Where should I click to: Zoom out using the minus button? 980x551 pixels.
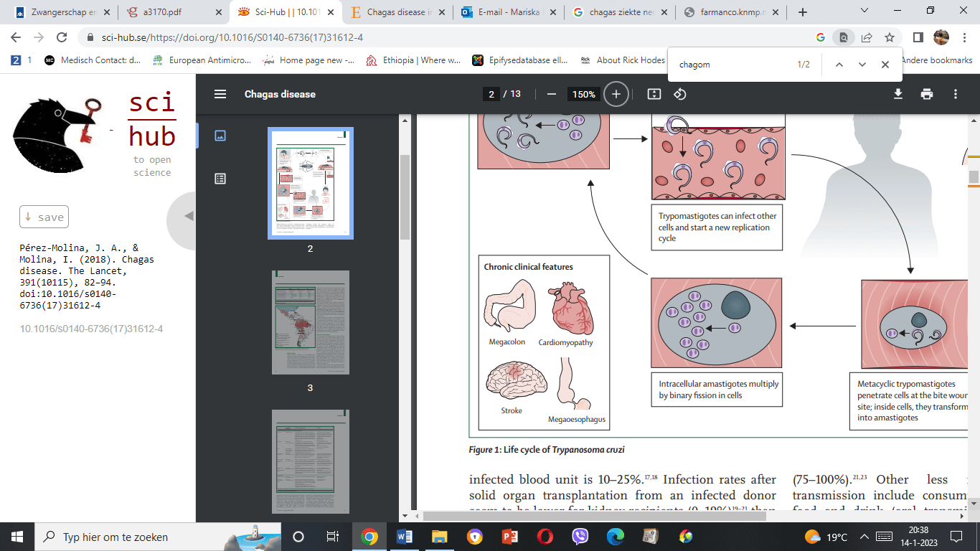(x=552, y=94)
